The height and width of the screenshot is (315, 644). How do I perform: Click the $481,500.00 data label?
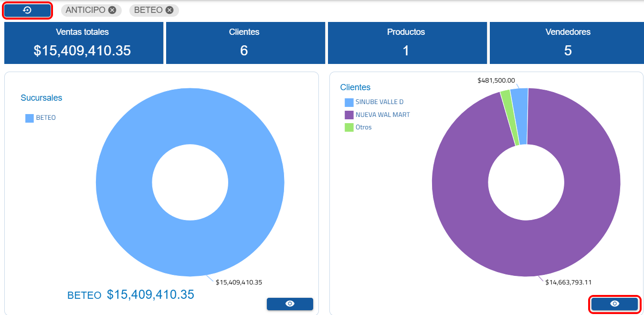coord(496,81)
